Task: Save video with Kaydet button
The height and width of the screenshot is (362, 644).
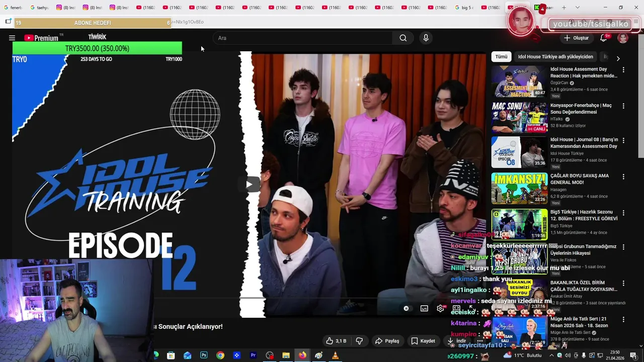Action: [423, 341]
